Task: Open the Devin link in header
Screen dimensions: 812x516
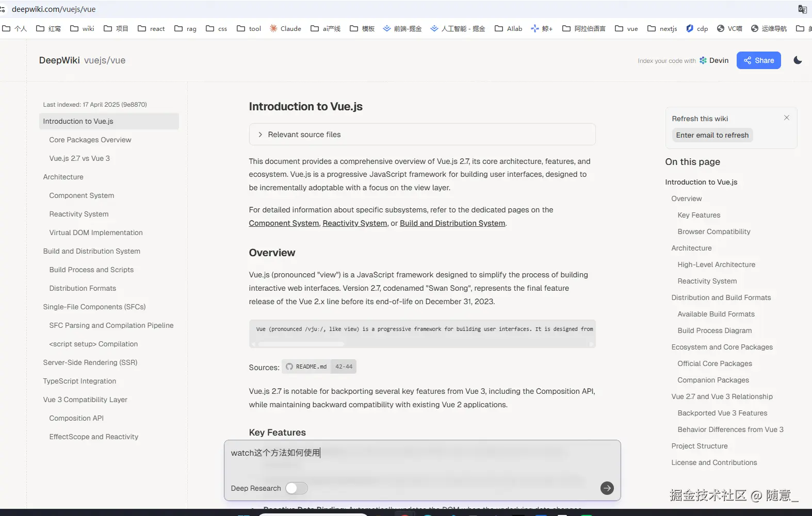Action: click(x=714, y=60)
